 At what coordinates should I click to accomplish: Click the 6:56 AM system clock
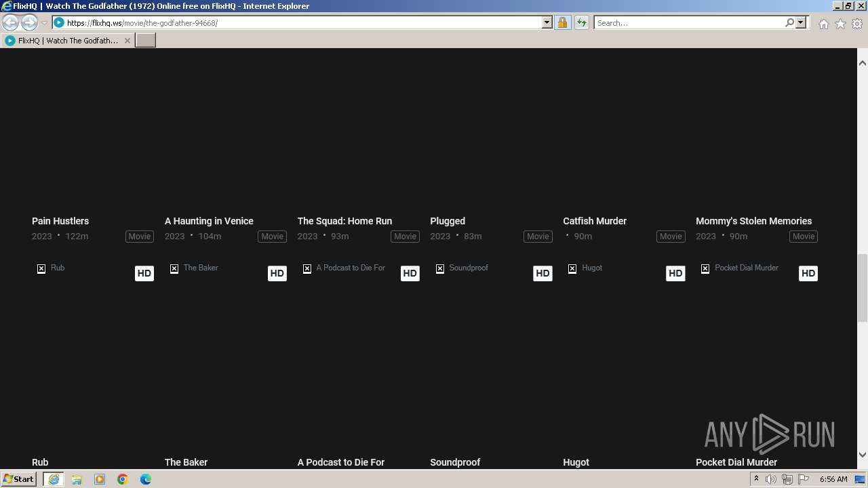pos(833,479)
